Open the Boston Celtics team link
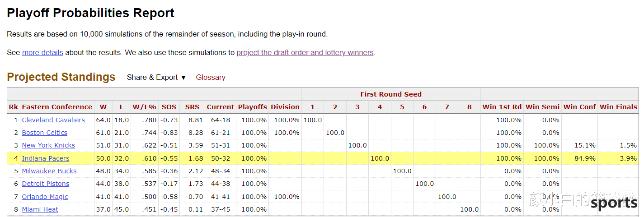Viewport: 644px width, 217px height. click(x=45, y=133)
